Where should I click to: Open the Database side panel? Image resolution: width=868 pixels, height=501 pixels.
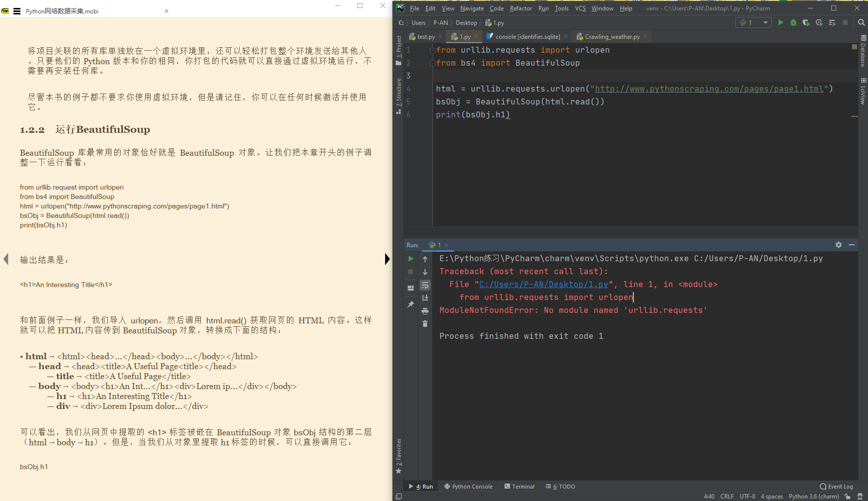click(x=863, y=51)
